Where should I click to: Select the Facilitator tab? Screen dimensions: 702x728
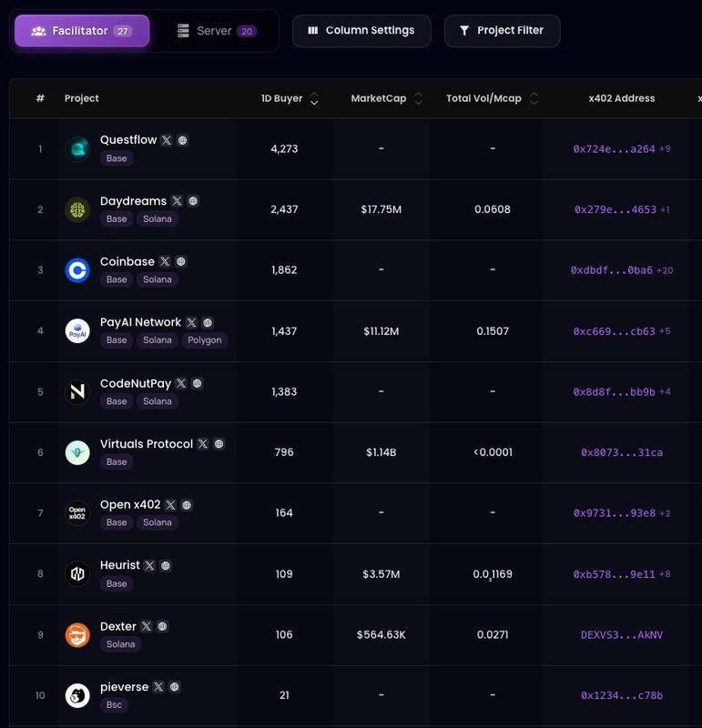pyautogui.click(x=82, y=31)
